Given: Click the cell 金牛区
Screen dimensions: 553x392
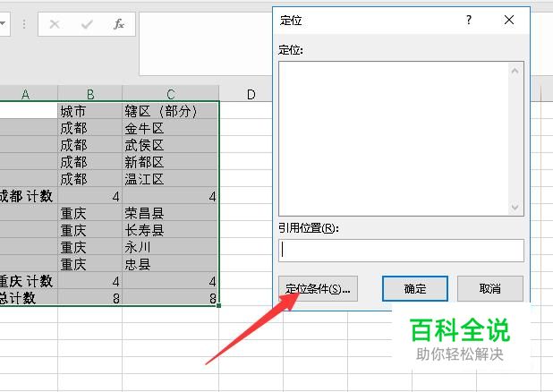Looking at the screenshot, I should click(171, 128).
